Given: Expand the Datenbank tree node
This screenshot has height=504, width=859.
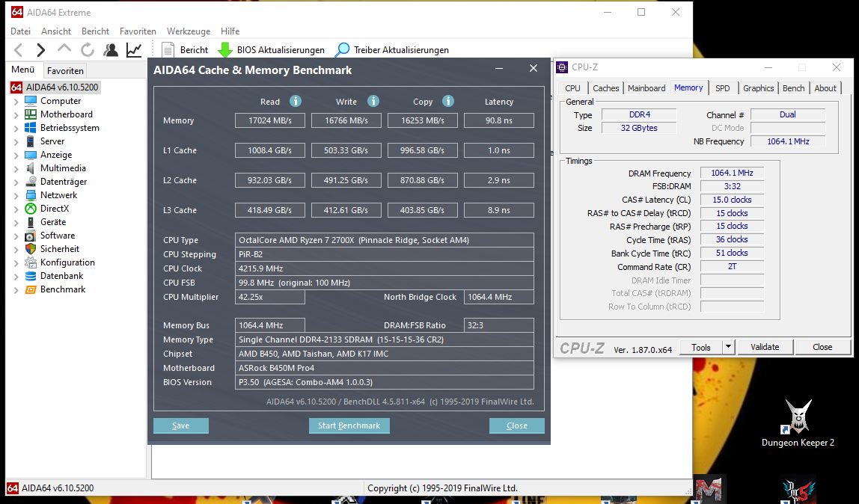Looking at the screenshot, I should coord(16,277).
